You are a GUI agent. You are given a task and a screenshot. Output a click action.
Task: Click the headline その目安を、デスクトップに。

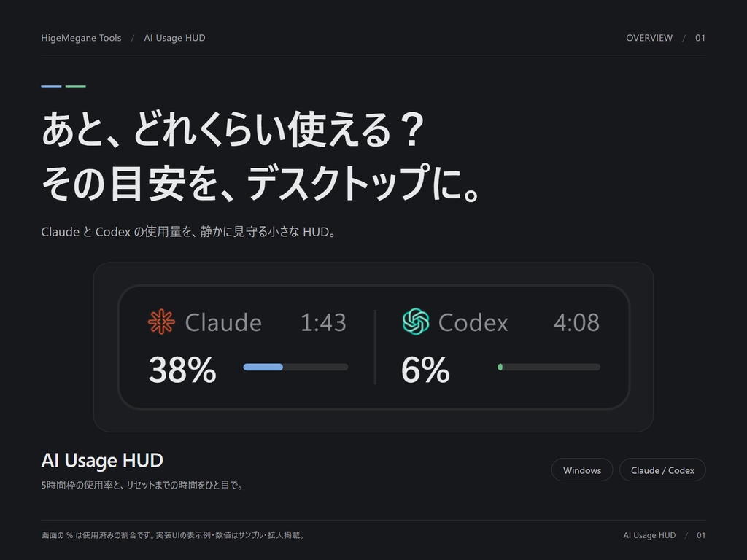(x=261, y=183)
